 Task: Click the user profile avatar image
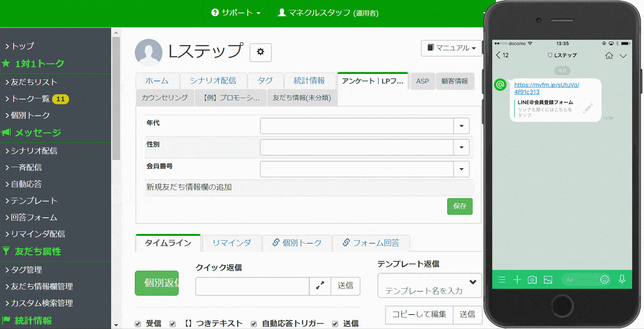(x=149, y=52)
